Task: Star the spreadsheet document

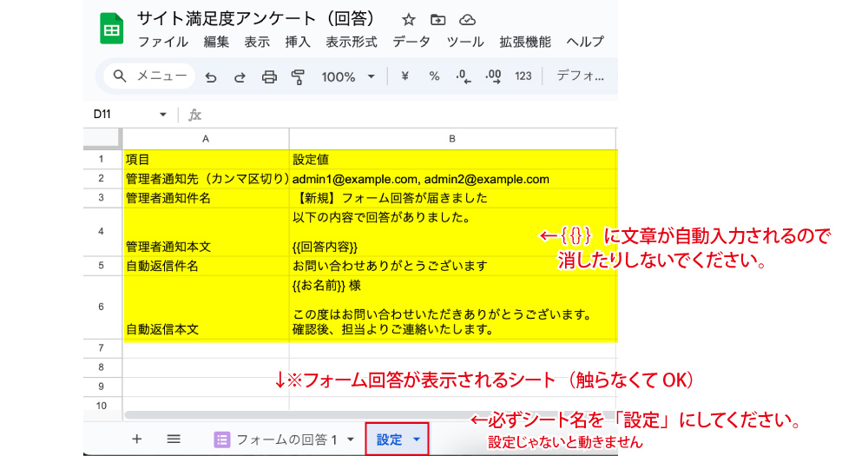Action: click(x=409, y=20)
